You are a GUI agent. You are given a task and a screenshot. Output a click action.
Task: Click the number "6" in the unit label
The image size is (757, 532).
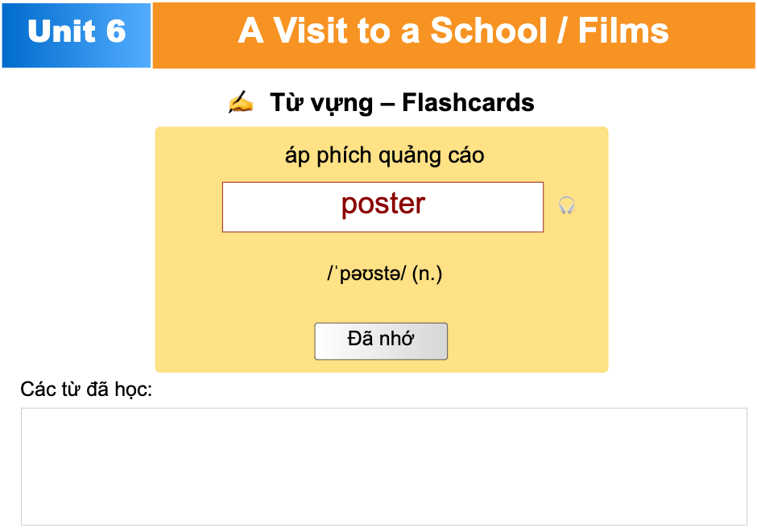(x=114, y=32)
